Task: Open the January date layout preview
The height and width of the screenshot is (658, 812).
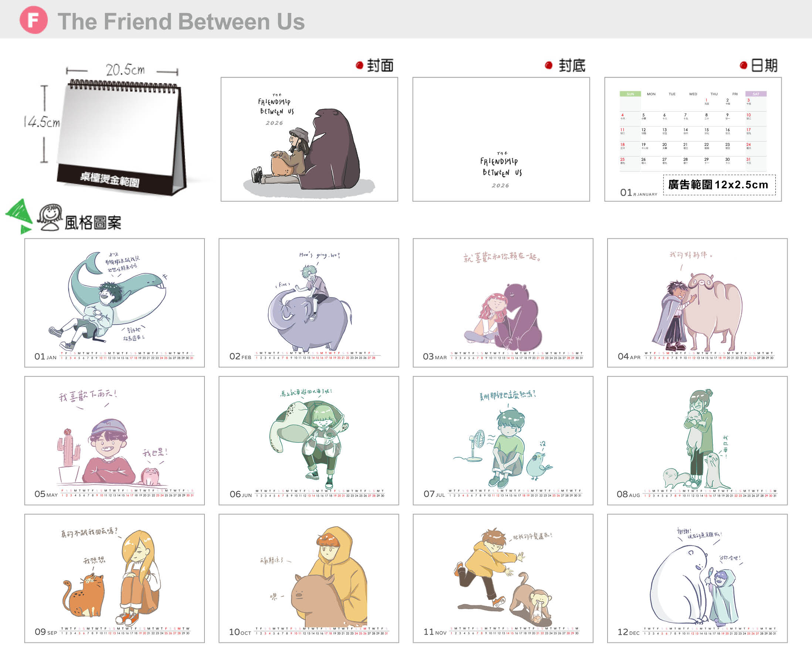Action: click(693, 139)
